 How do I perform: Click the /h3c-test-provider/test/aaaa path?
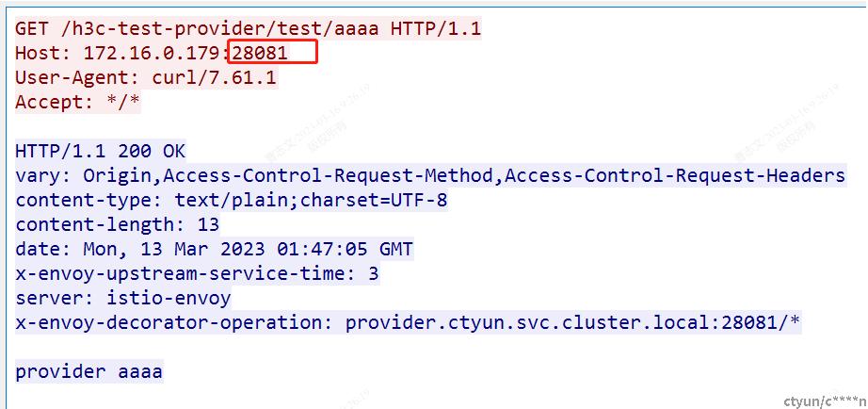click(215, 28)
